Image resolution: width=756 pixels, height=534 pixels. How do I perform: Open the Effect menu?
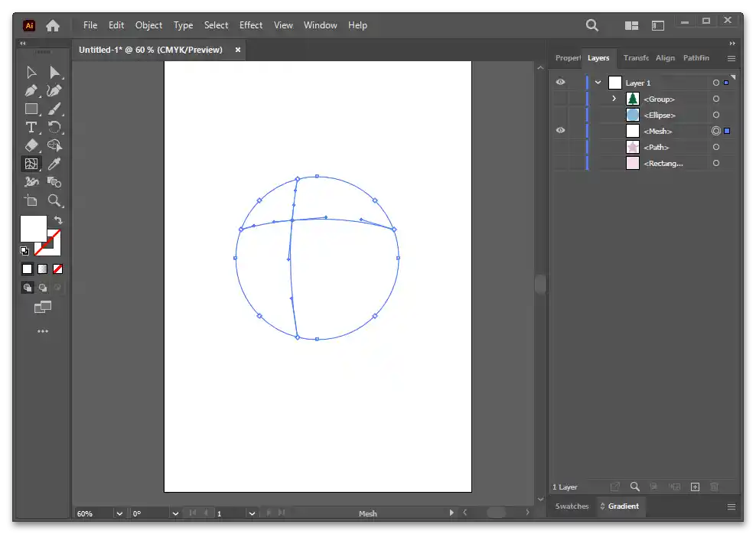click(x=251, y=25)
